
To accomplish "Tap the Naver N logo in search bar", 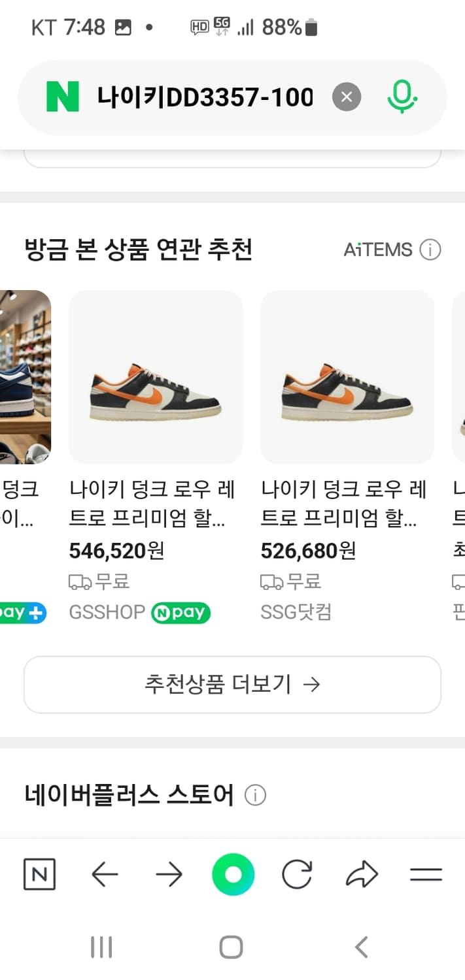I will (63, 96).
